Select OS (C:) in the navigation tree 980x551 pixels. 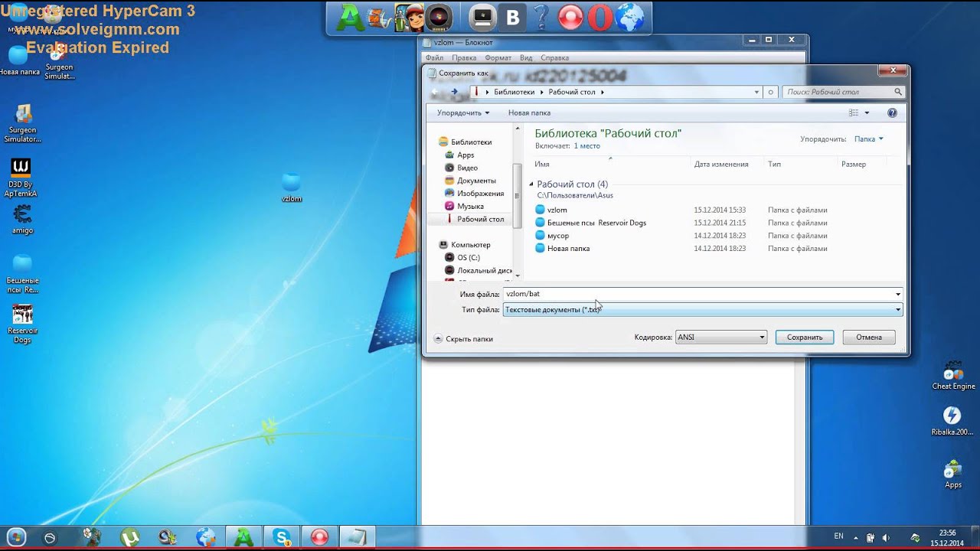[x=468, y=258]
